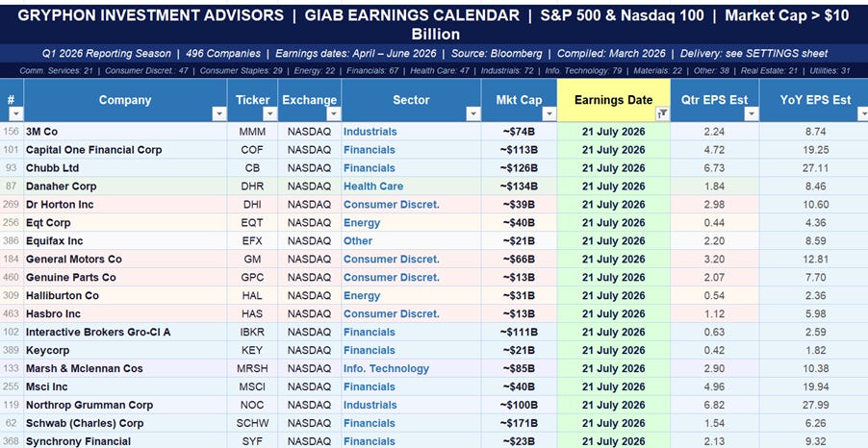Select the 'Capital One Financial Corp' cell

pos(125,150)
